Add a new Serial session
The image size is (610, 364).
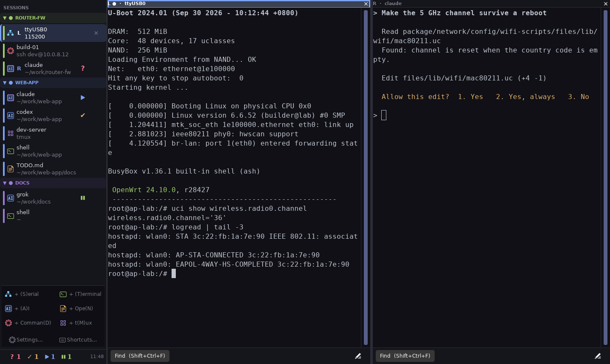(22, 294)
